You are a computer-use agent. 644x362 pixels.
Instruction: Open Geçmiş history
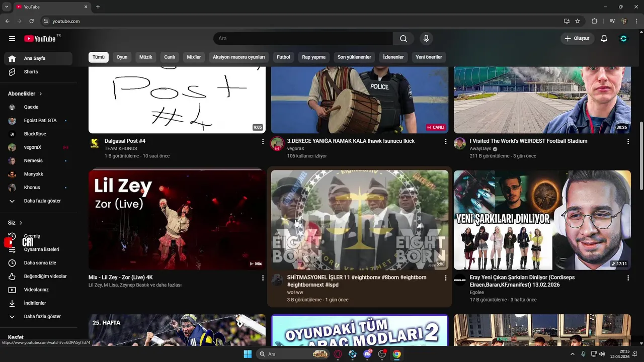pos(38,236)
